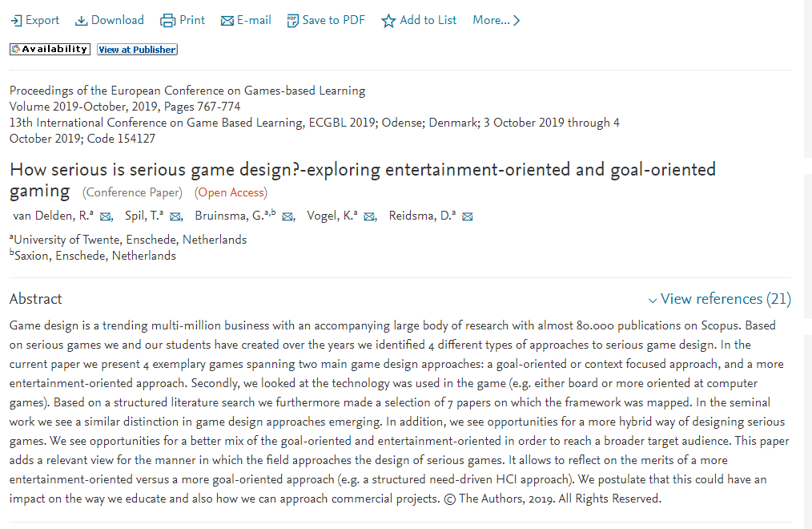Click envelope icon next to Bruinsma, G.
This screenshot has height=529, width=812.
(x=288, y=216)
